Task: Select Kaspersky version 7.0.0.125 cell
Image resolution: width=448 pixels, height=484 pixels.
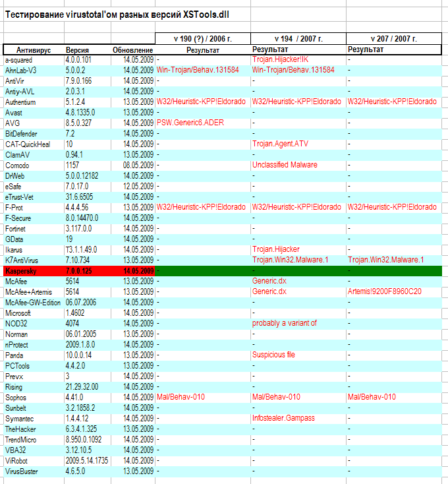Action: tap(88, 271)
